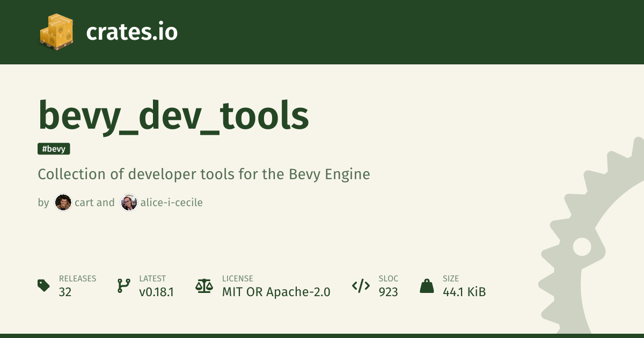The height and width of the screenshot is (338, 644).
Task: Open author alice-i-cecile's name link
Action: click(171, 202)
